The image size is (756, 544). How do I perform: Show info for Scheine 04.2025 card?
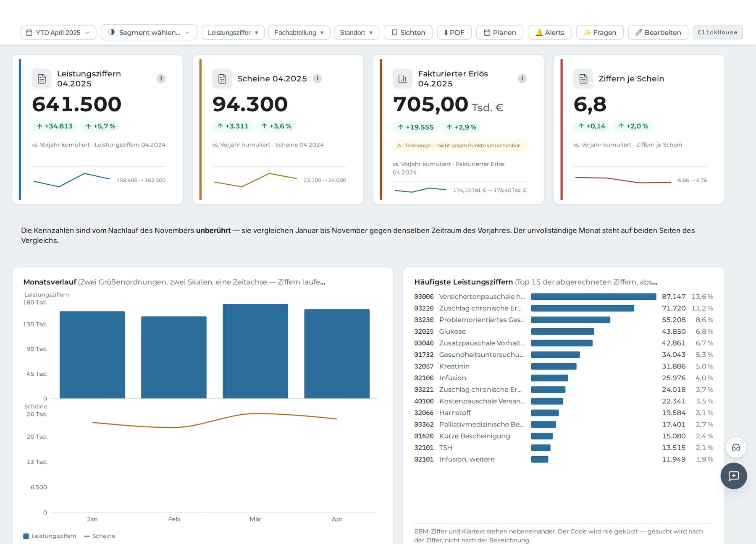[318, 78]
